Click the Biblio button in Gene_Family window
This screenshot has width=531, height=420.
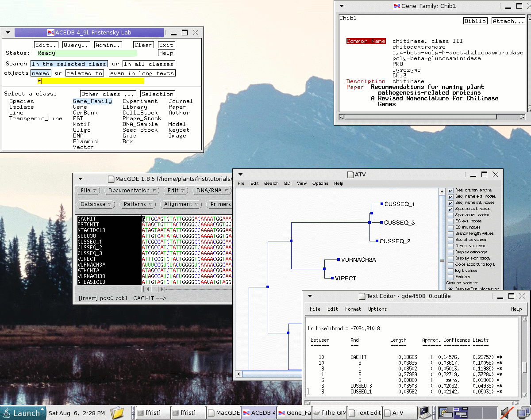(x=475, y=21)
